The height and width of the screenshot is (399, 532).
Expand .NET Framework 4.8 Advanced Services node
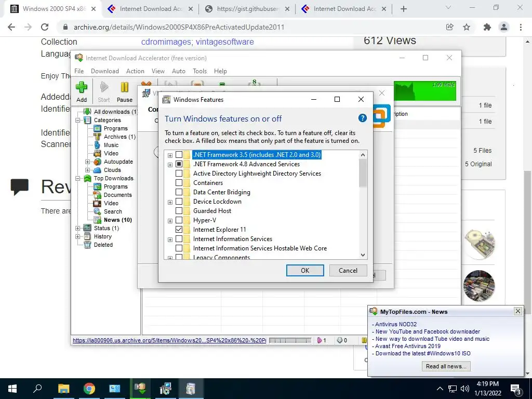click(x=170, y=165)
